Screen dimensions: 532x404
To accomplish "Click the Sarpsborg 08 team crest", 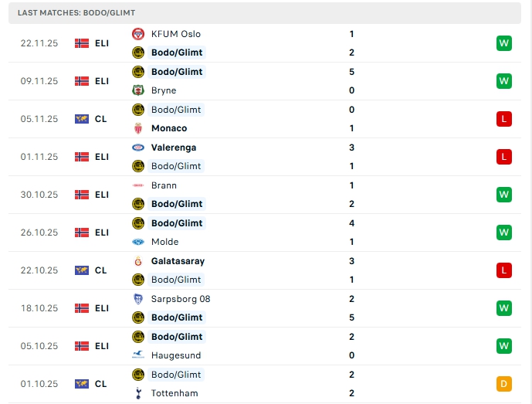I will click(138, 299).
